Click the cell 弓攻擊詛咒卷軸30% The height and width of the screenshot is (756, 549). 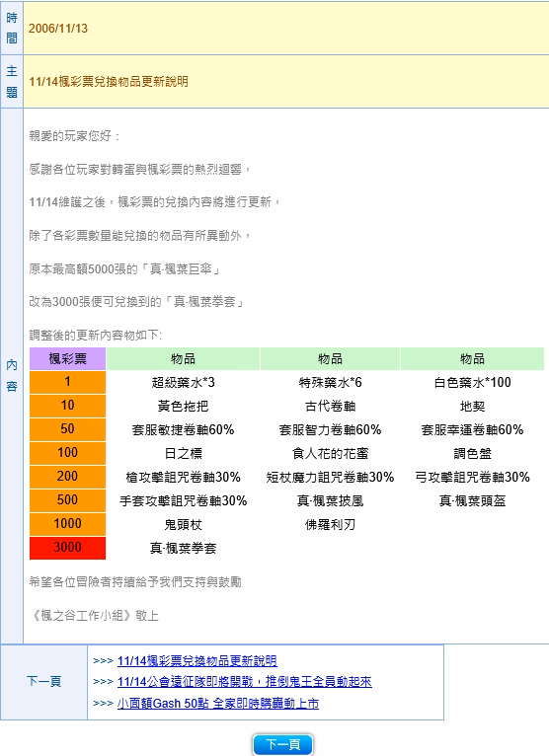pyautogui.click(x=472, y=477)
